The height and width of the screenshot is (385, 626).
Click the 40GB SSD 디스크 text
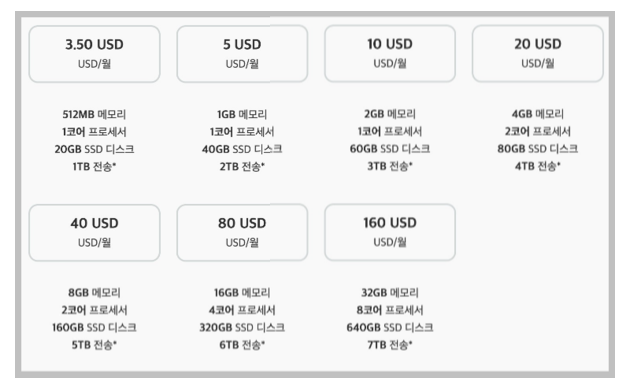(x=242, y=149)
